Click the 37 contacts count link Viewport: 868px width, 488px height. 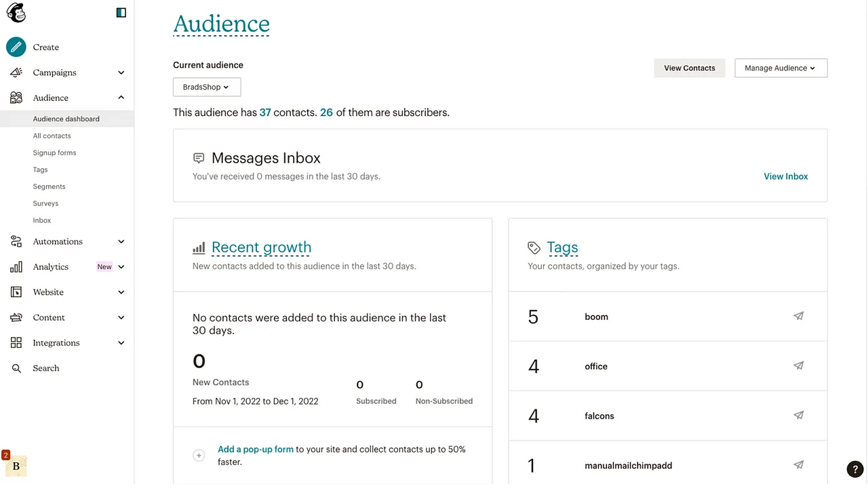pos(264,113)
